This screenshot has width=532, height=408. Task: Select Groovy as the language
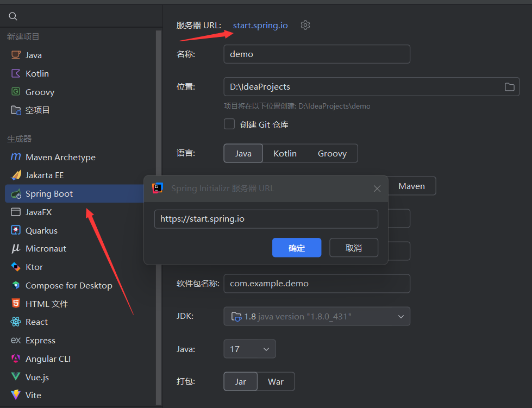332,153
